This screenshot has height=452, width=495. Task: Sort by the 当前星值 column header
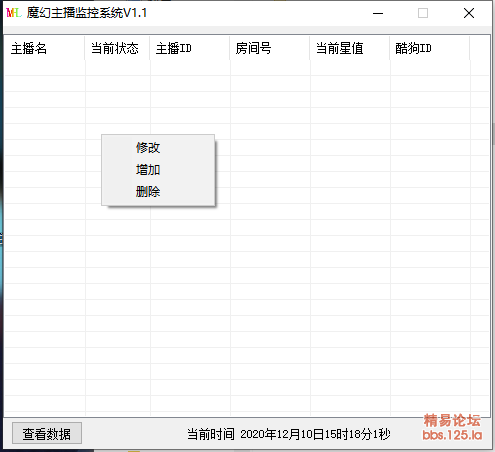click(x=350, y=49)
